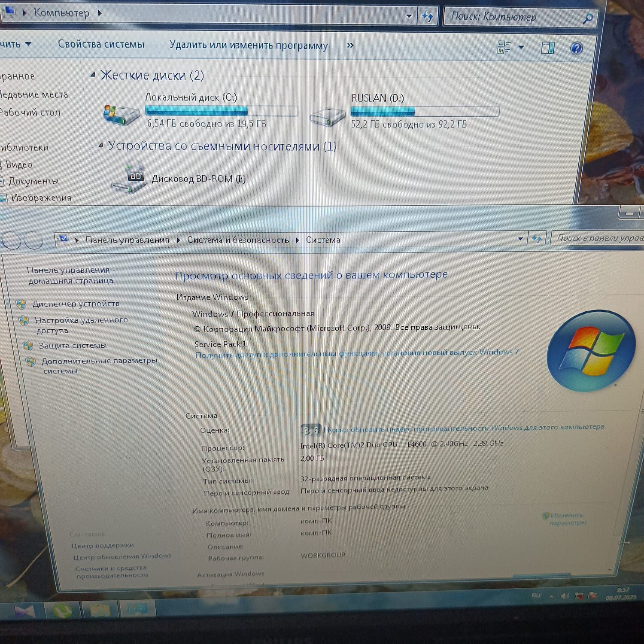Expand arrow after Компьютер in address bar
The width and height of the screenshot is (644, 644).
coord(100,13)
